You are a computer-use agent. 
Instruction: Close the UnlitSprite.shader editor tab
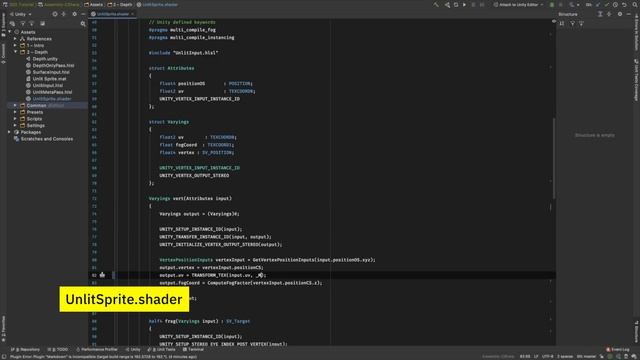click(x=132, y=14)
